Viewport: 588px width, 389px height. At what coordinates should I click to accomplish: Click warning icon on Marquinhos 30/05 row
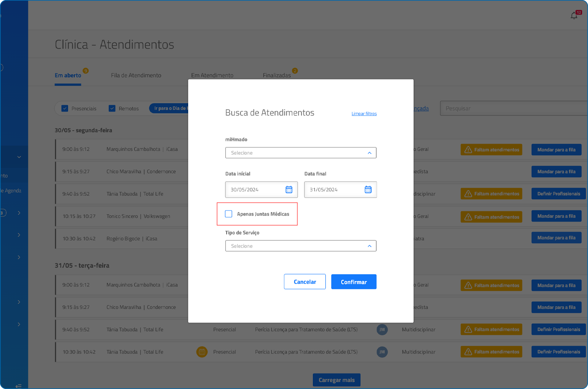click(x=468, y=150)
